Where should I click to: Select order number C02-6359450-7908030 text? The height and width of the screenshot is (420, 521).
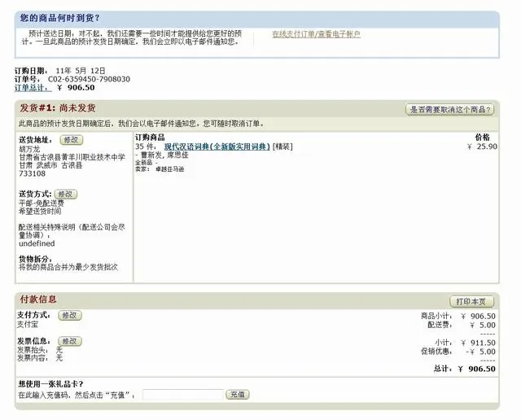coord(89,79)
